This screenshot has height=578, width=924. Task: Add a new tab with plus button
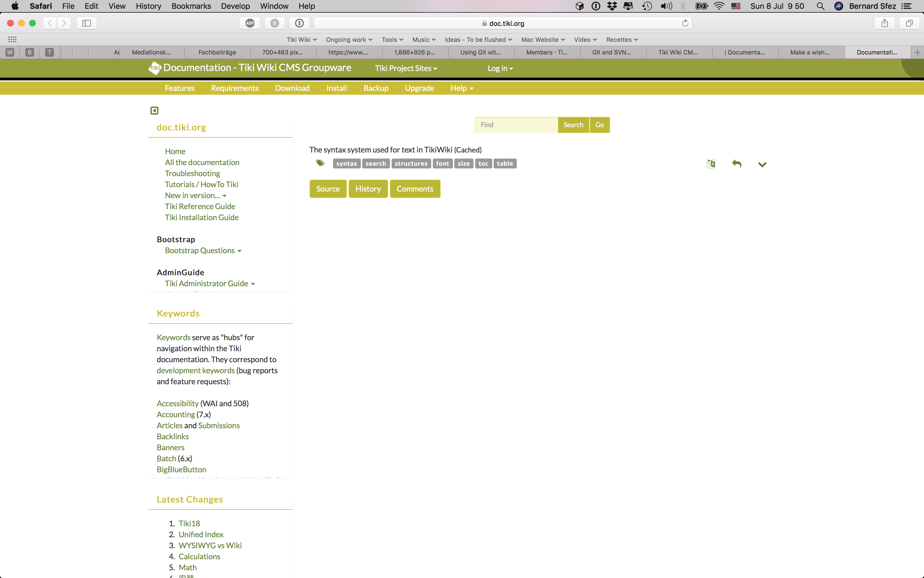(917, 52)
